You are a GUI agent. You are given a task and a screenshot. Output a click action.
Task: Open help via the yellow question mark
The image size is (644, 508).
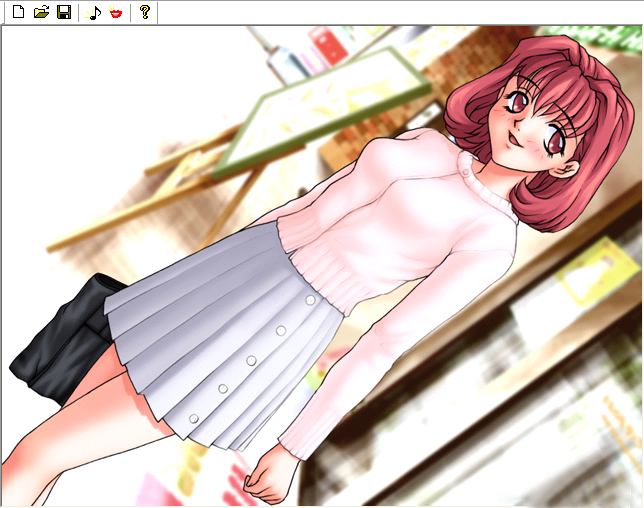[145, 13]
